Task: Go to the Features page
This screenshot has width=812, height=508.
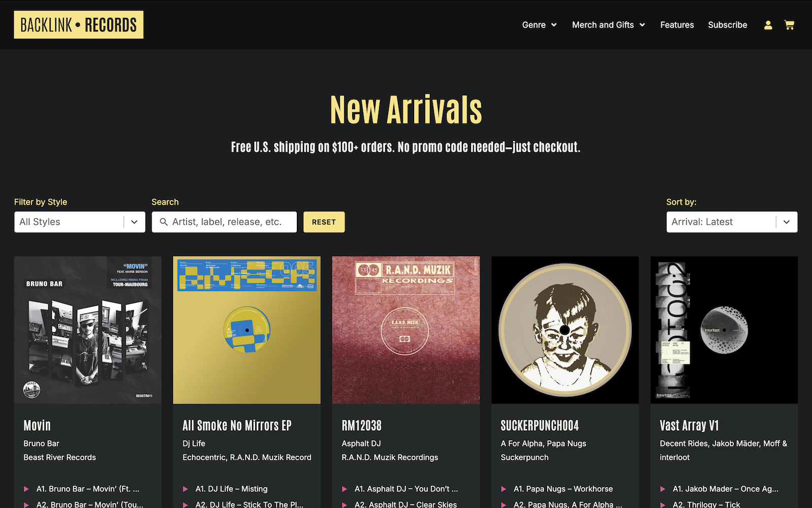Action: click(x=677, y=25)
